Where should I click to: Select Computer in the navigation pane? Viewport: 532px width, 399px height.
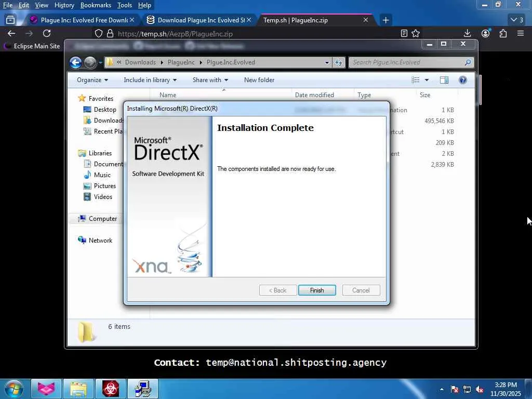point(97,219)
